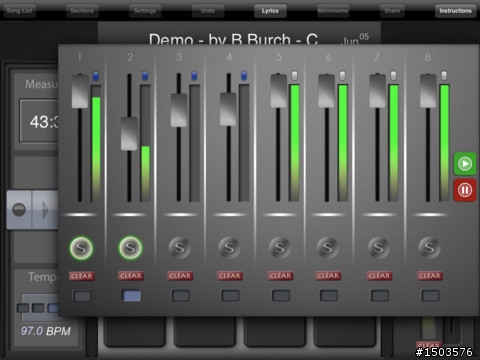The width and height of the screenshot is (480, 360).
Task: Solo channel 8 with the S button
Action: [x=429, y=248]
